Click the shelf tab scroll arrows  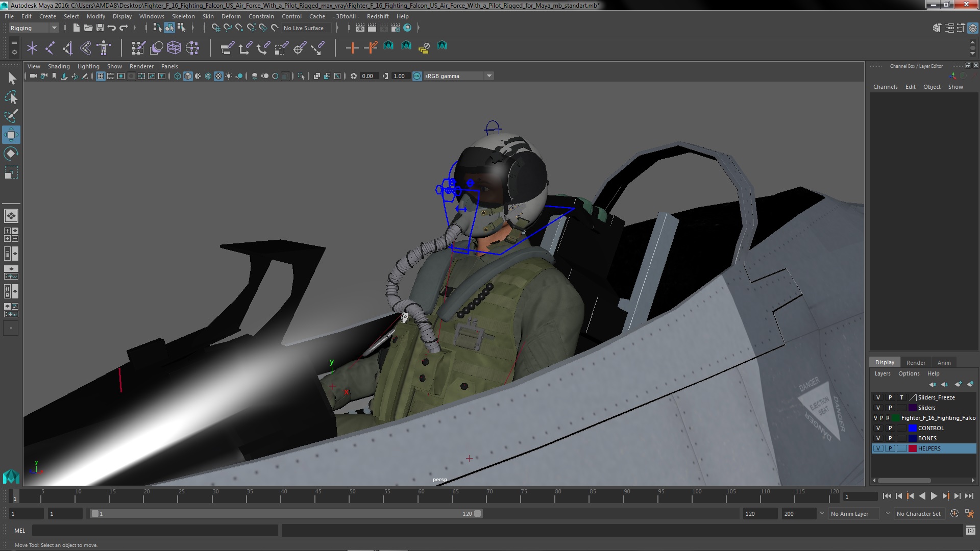[972, 48]
